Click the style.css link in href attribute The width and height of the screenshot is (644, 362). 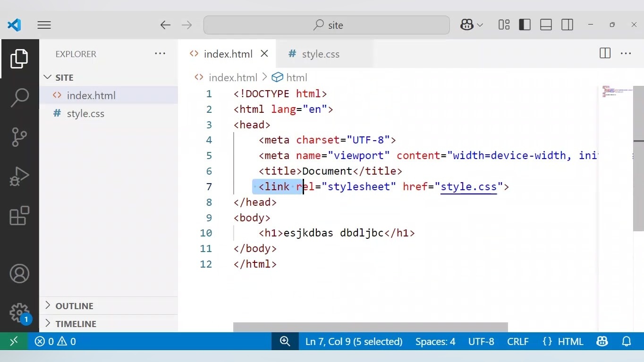469,186
